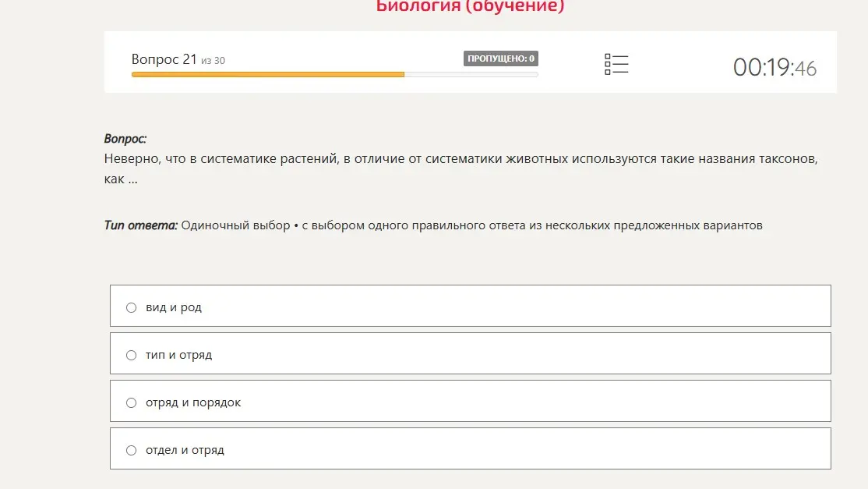
Task: Click the 'ПРОПУЩЕНО: 0' badge
Action: pos(500,58)
